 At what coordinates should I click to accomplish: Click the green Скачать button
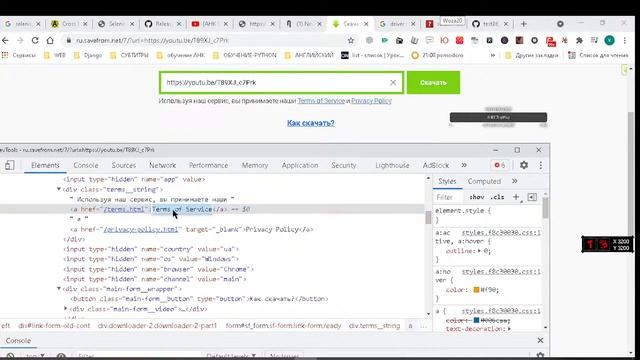click(x=433, y=82)
